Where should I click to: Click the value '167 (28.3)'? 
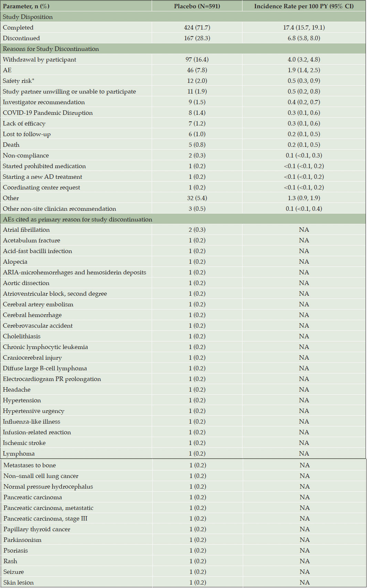[197, 38]
